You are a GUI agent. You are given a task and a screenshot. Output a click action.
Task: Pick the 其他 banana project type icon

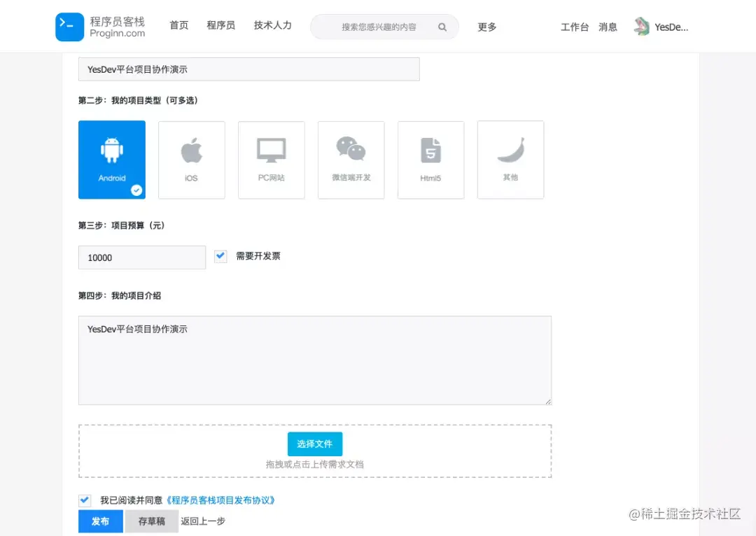[x=510, y=160]
